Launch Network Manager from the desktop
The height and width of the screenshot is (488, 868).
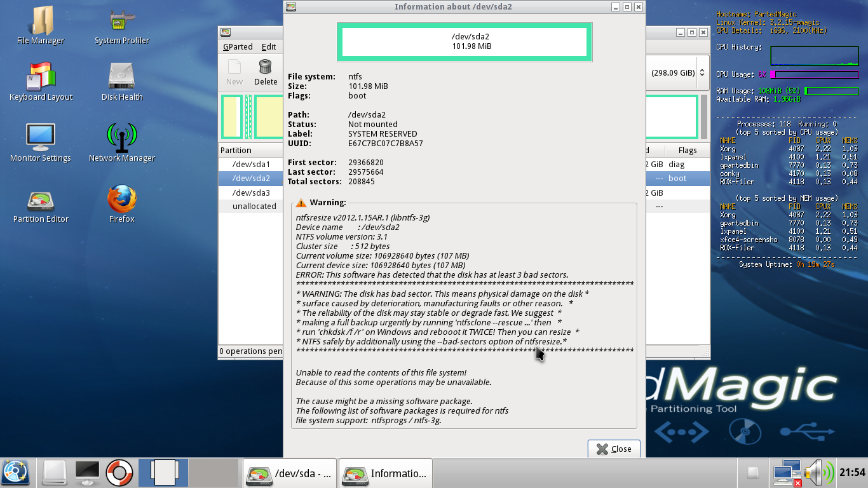coord(121,143)
